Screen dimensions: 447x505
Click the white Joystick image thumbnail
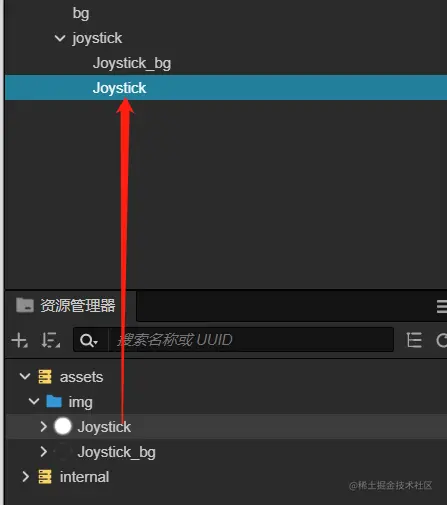click(63, 426)
